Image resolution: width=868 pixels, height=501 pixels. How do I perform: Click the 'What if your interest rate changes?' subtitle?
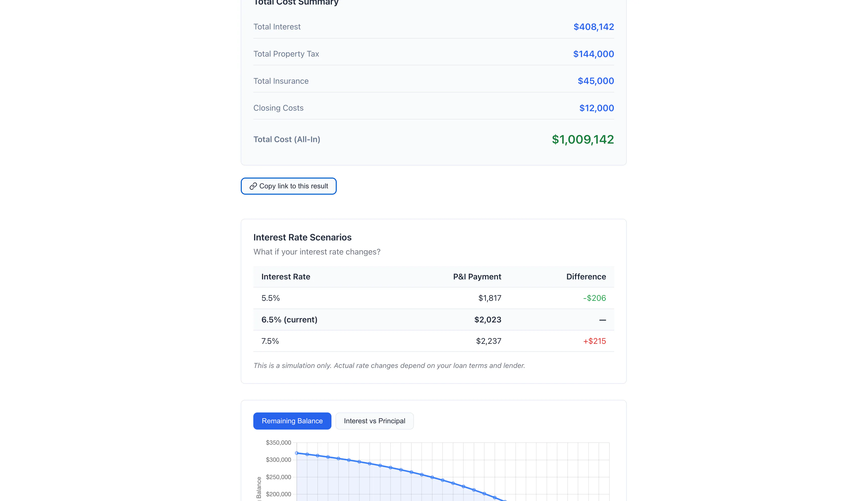[x=317, y=252]
